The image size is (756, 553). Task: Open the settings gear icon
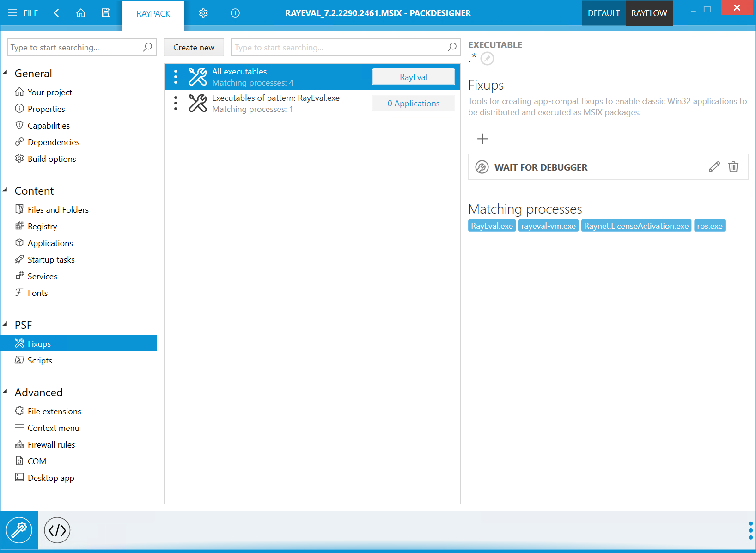[x=203, y=13]
